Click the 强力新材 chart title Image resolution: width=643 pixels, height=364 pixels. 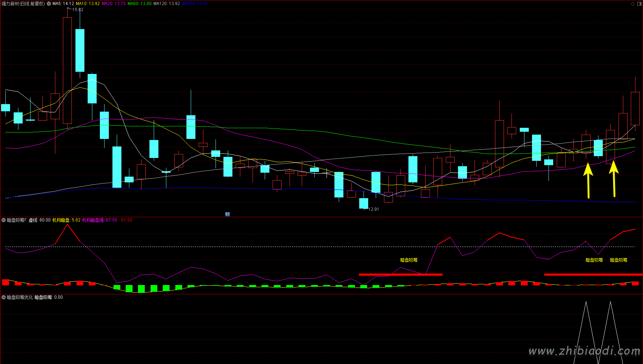coord(23,4)
